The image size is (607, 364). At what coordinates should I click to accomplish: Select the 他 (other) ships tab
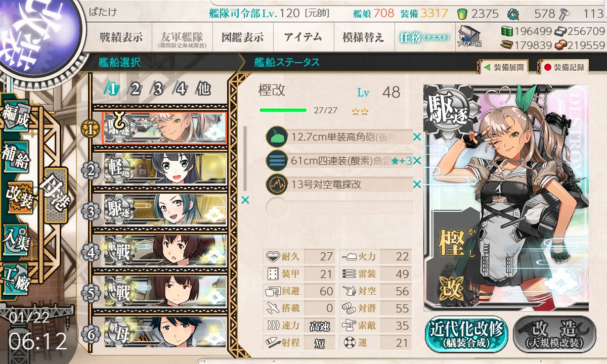point(203,89)
